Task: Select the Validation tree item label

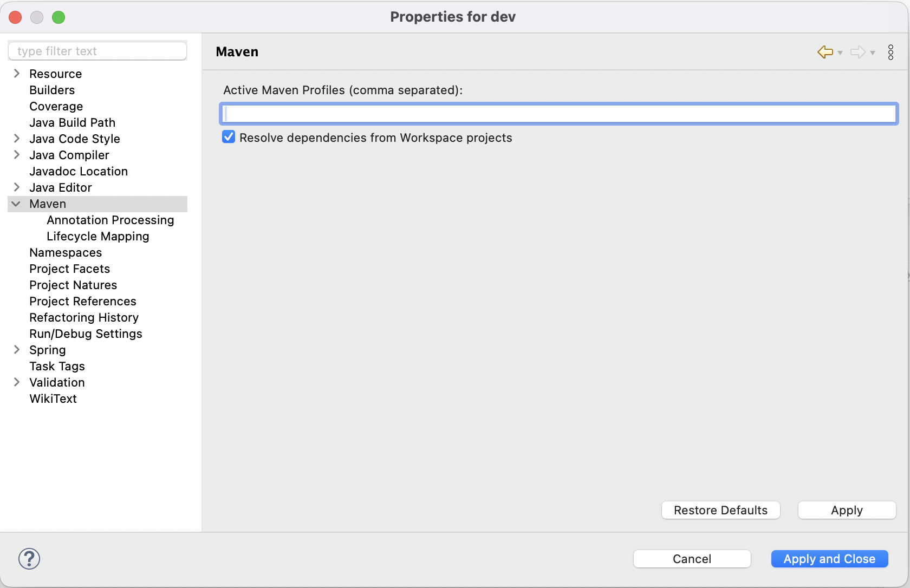Action: (57, 382)
